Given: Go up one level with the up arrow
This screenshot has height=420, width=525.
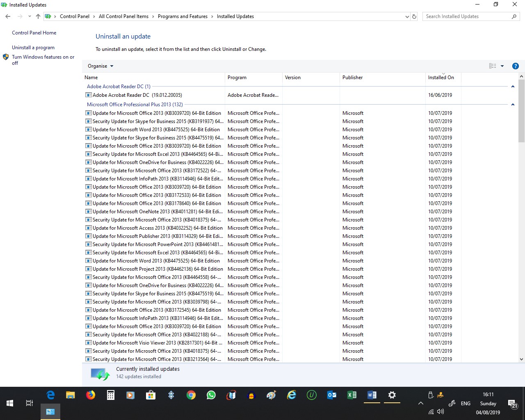Looking at the screenshot, I should [38, 16].
